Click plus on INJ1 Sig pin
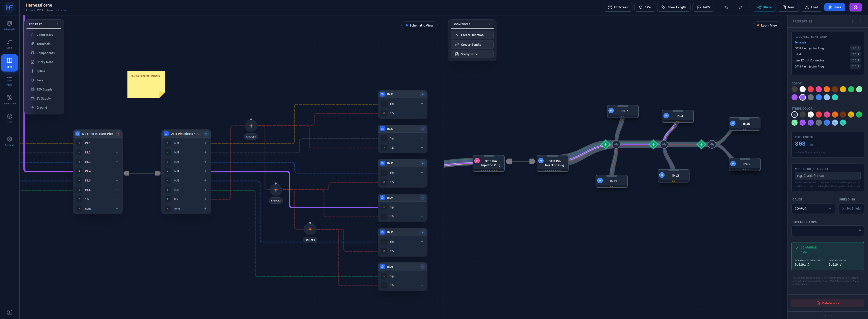The width and height of the screenshot is (868, 319). click(422, 104)
